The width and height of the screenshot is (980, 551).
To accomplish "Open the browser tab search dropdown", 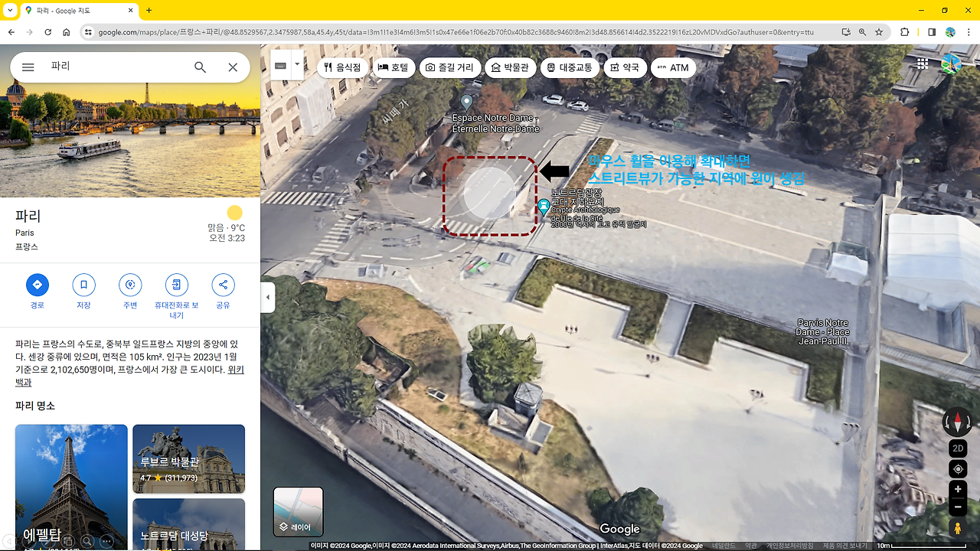I will pos(10,11).
